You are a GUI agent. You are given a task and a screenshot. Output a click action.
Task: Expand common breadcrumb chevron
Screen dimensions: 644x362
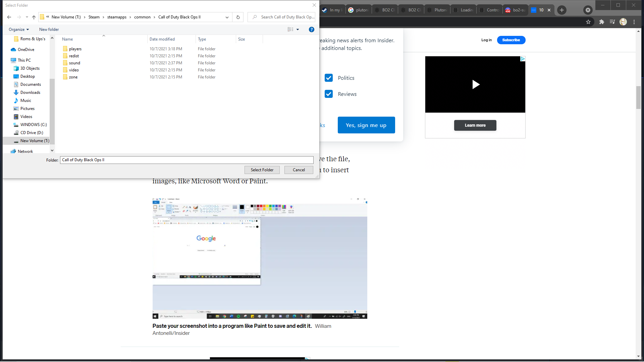154,17
